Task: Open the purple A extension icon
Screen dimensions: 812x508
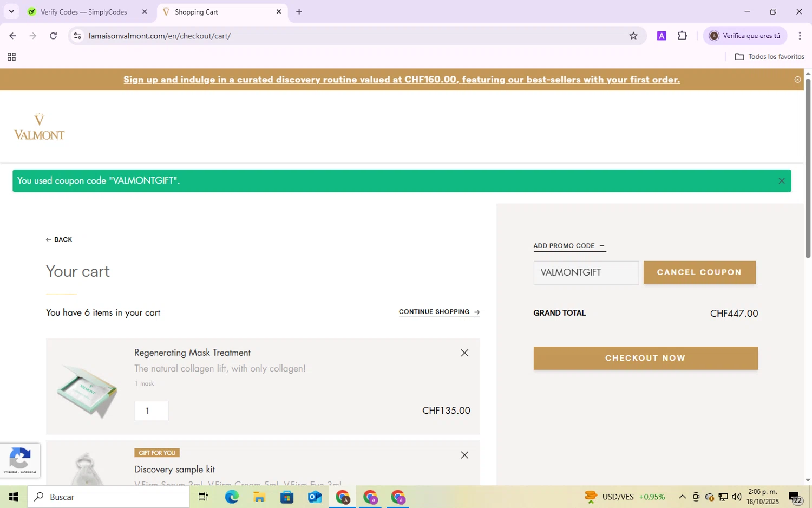Action: tap(662, 36)
